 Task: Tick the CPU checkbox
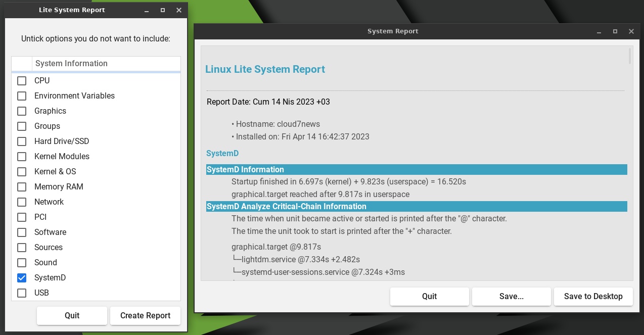coord(22,81)
